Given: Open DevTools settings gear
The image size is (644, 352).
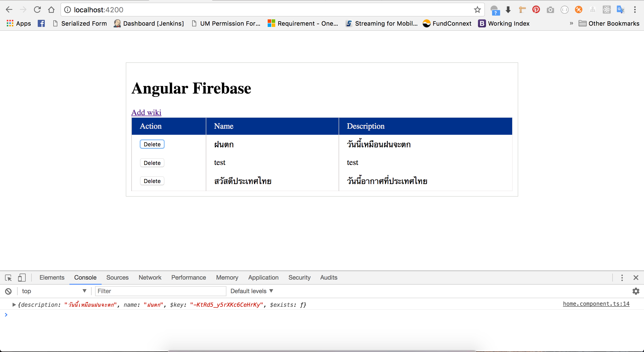Looking at the screenshot, I should tap(636, 291).
